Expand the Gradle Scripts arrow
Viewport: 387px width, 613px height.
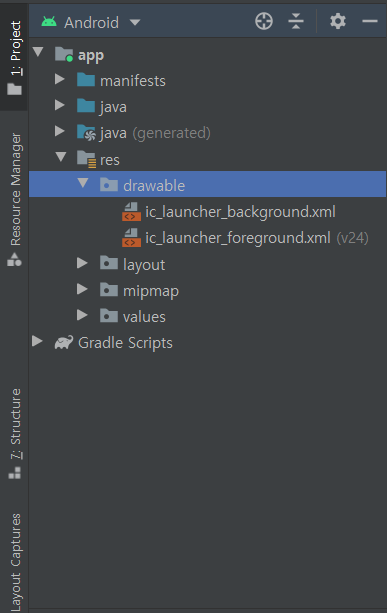[37, 341]
